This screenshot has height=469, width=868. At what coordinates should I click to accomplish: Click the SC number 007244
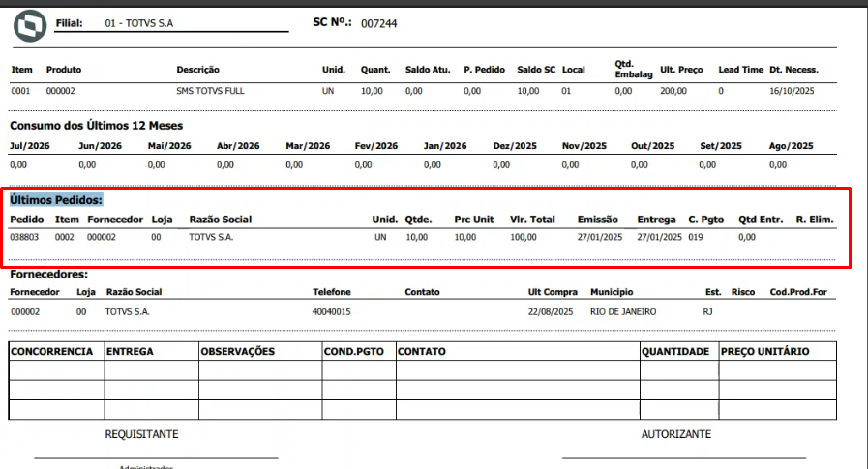coord(378,23)
